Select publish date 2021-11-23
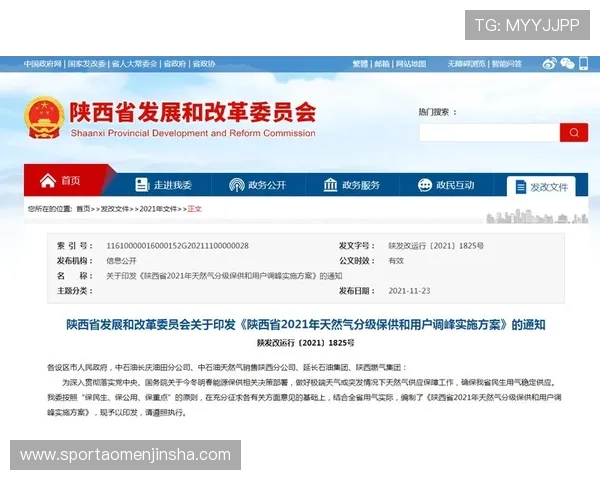The width and height of the screenshot is (600, 480). 409,291
